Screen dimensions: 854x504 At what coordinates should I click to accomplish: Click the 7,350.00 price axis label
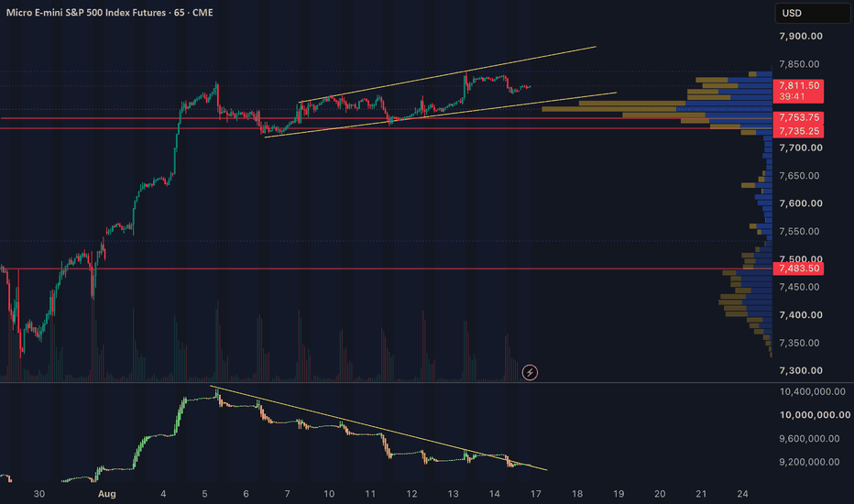(799, 344)
